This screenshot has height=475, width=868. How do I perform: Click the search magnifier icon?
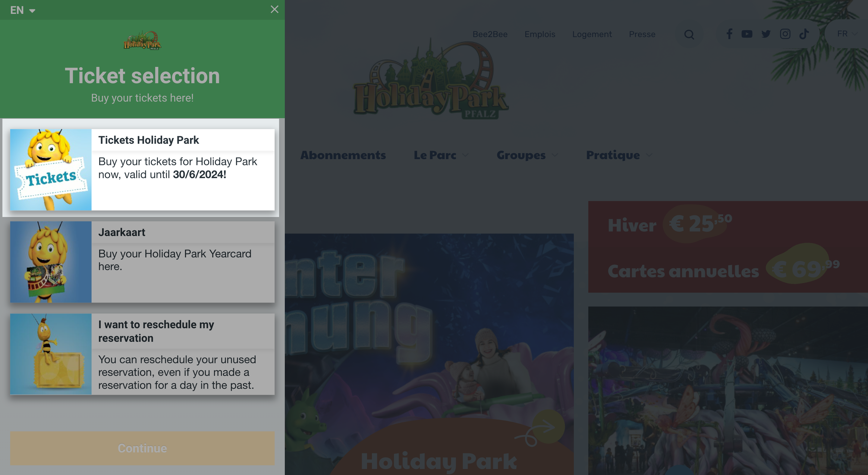pyautogui.click(x=689, y=34)
